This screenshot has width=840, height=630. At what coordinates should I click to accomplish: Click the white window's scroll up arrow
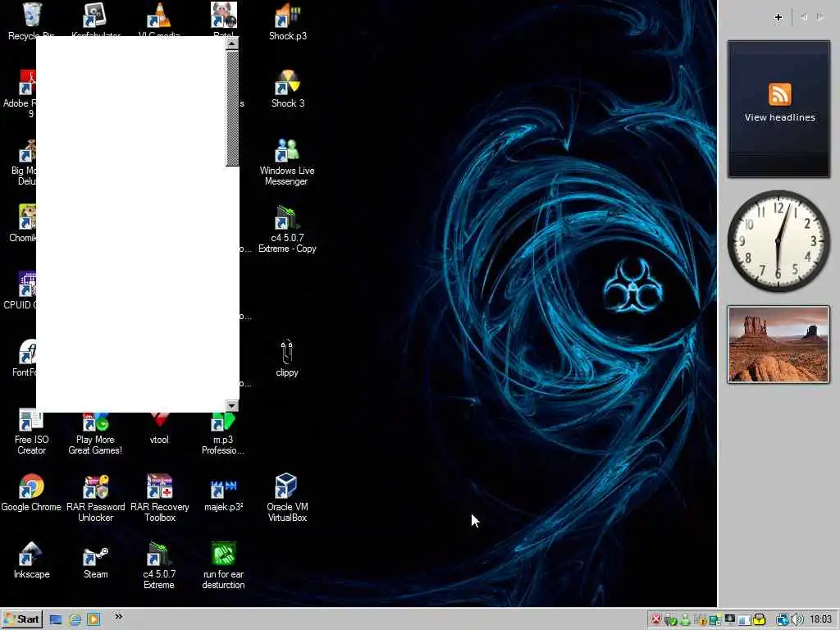pos(232,43)
